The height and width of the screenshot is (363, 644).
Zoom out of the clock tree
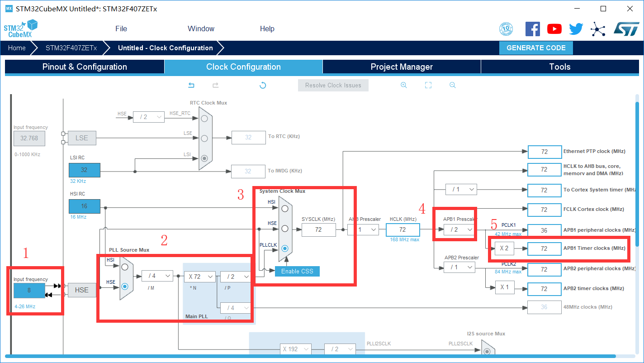tap(453, 85)
